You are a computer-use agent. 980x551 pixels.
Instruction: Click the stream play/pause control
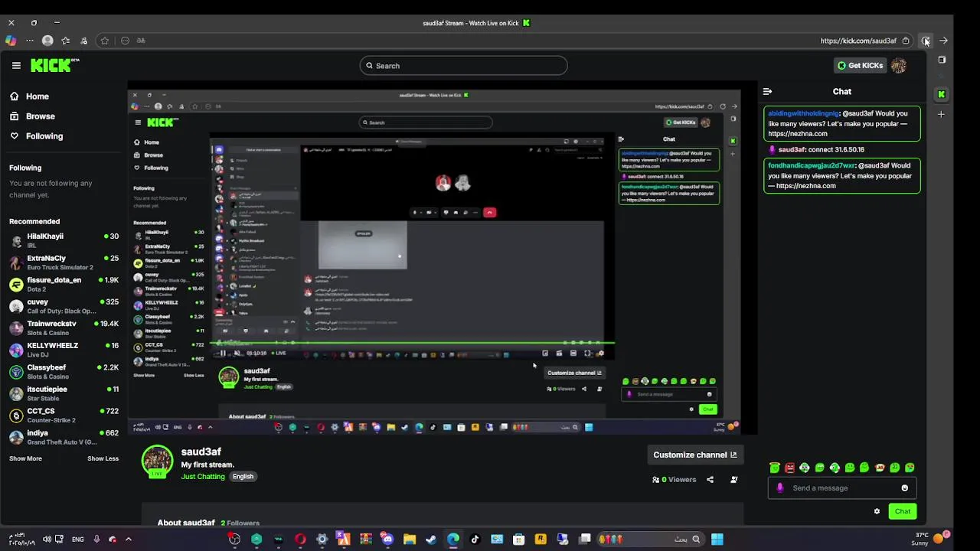pyautogui.click(x=223, y=353)
